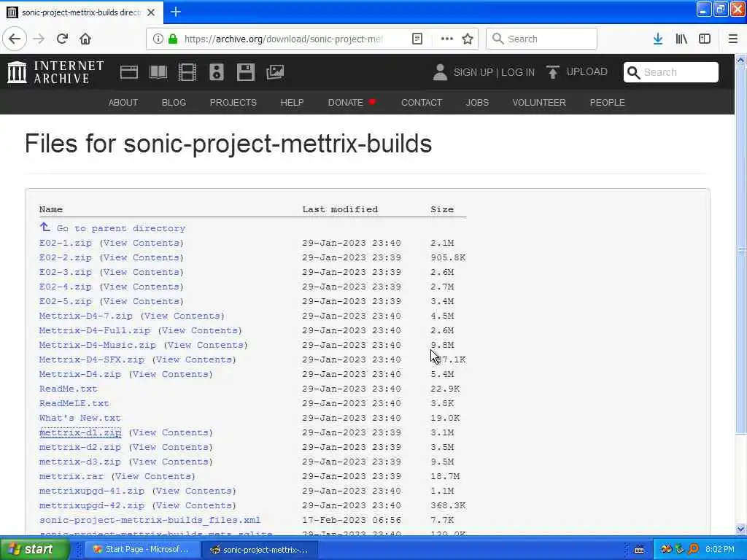Download Mettrix-D4-SFX.zip file
Screen dimensions: 747x560
[x=91, y=359]
